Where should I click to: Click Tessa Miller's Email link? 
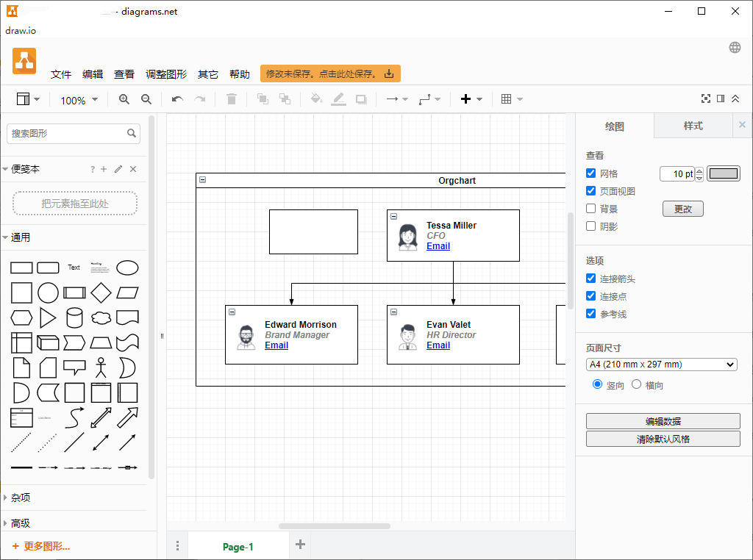[x=438, y=246]
